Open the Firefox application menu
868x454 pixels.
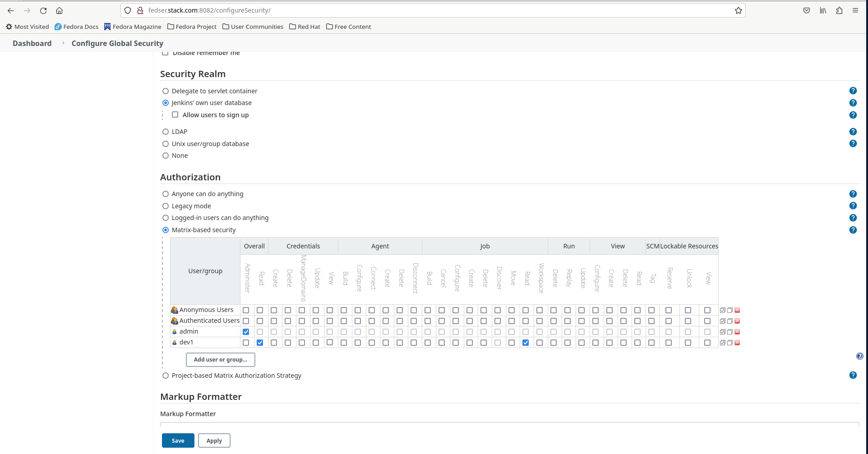pos(855,10)
